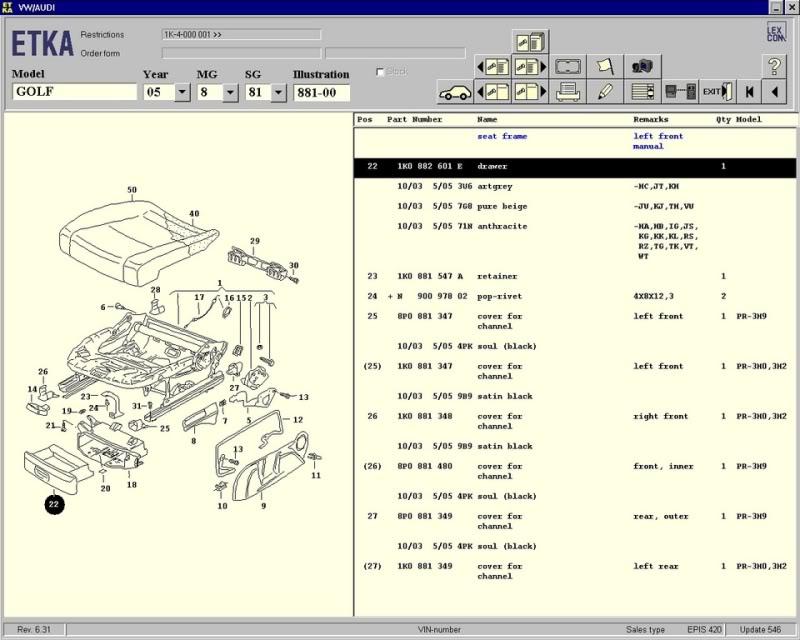Click the Rev. 6.31 status bar entry
This screenshot has width=800, height=640.
(x=34, y=630)
